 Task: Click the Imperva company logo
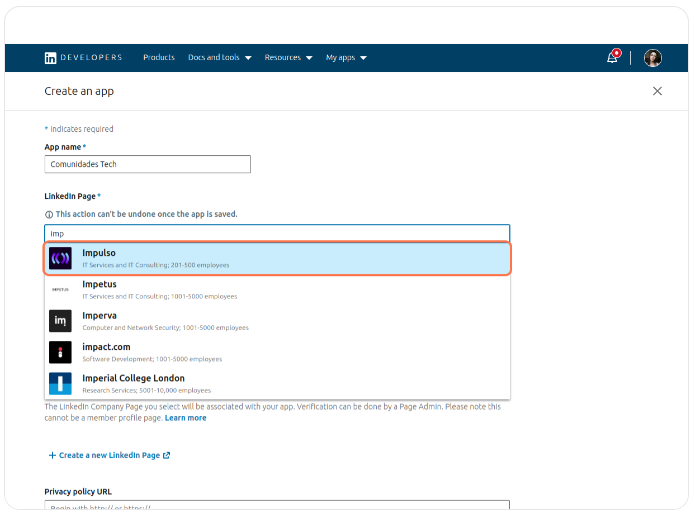click(x=60, y=321)
